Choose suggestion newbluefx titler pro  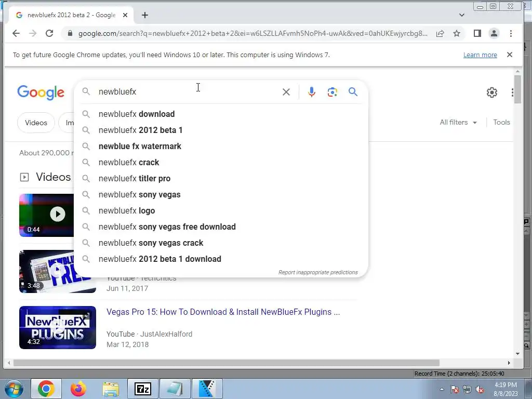pyautogui.click(x=220, y=179)
